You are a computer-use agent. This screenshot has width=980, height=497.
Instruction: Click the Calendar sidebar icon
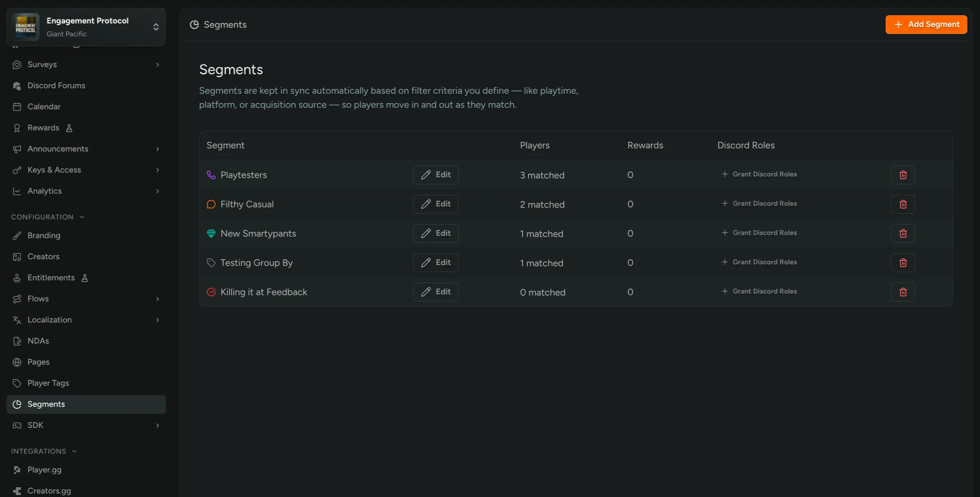17,107
